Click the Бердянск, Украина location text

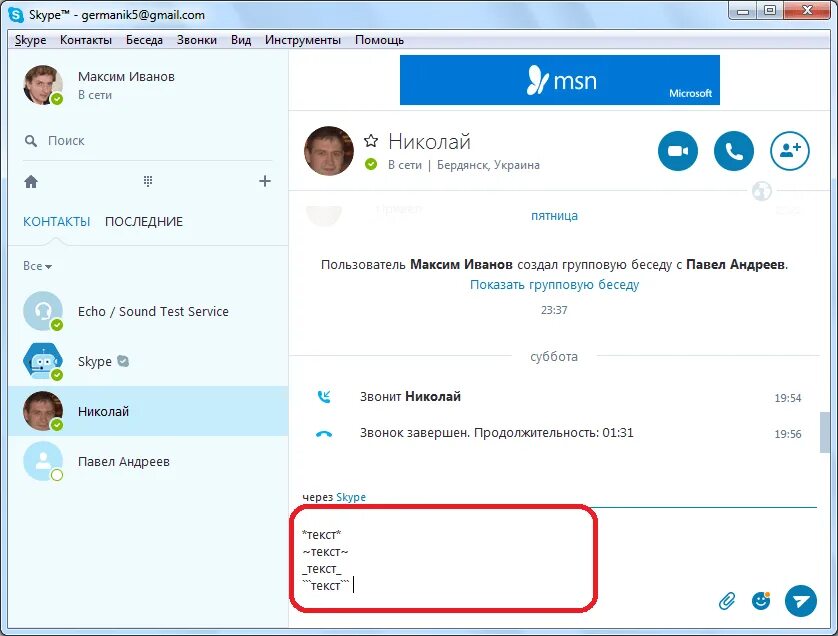pos(488,165)
